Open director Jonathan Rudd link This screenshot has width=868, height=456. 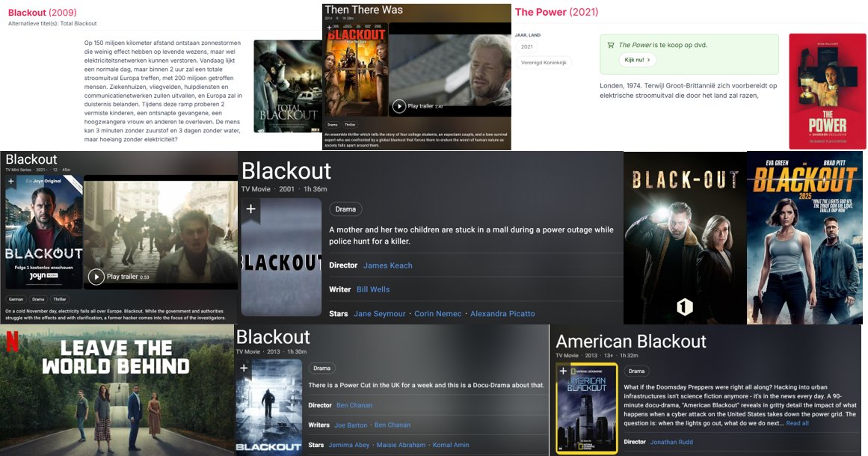pyautogui.click(x=671, y=442)
